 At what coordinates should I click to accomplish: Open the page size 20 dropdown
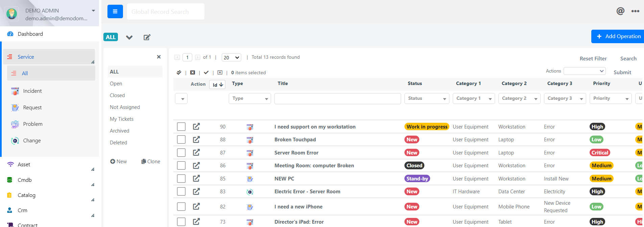[231, 57]
